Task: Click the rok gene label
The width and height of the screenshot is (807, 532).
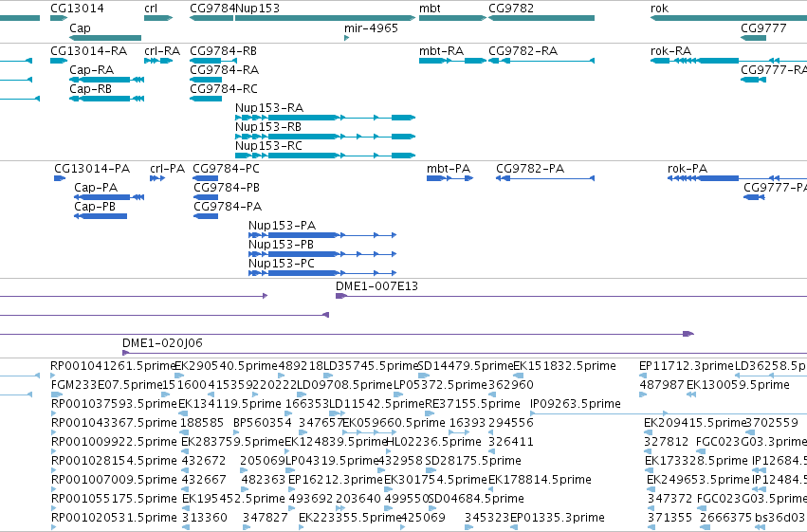Action: (x=659, y=9)
